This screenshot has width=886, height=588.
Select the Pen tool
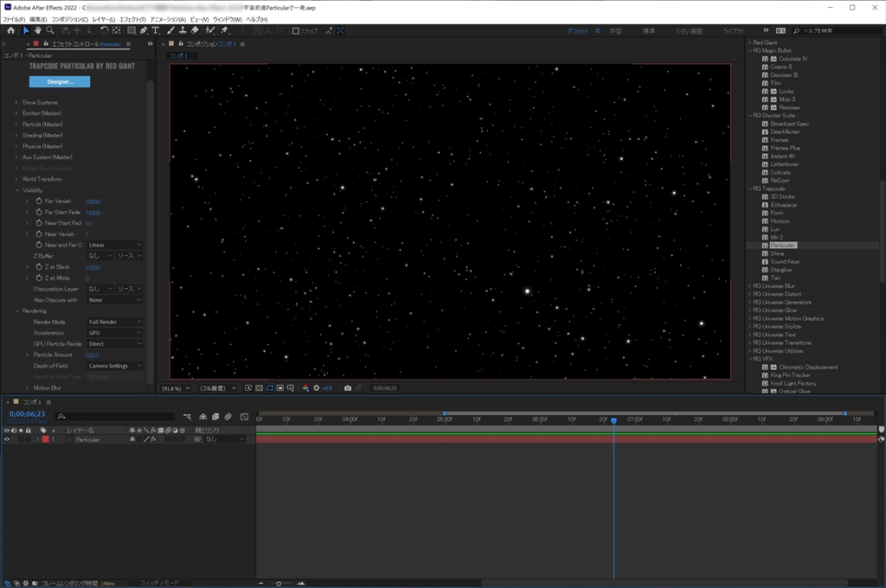tap(144, 30)
